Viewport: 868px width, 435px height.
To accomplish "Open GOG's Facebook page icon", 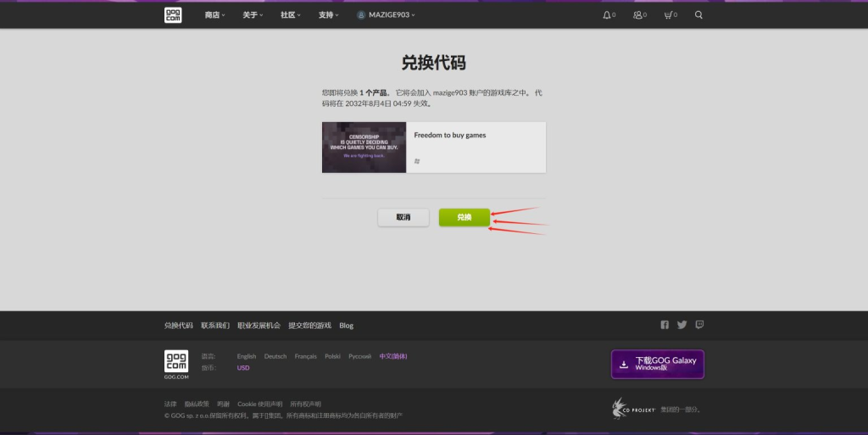I will point(665,325).
